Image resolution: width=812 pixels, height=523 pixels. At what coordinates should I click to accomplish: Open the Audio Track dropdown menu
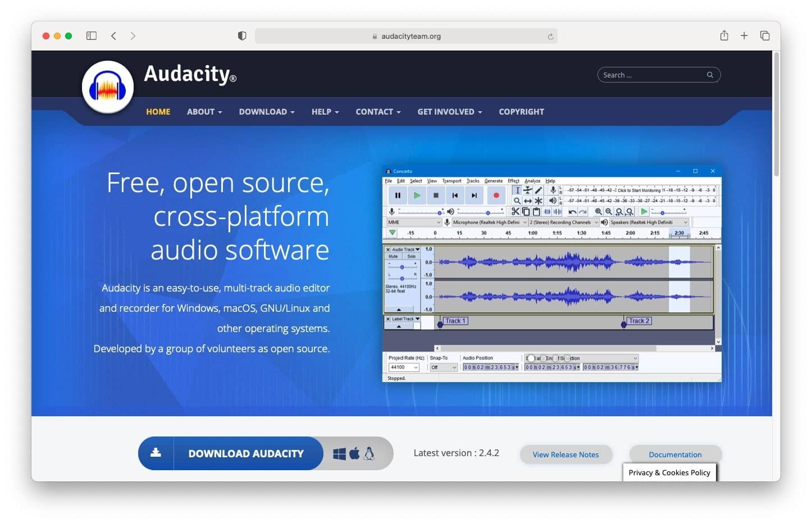(405, 249)
